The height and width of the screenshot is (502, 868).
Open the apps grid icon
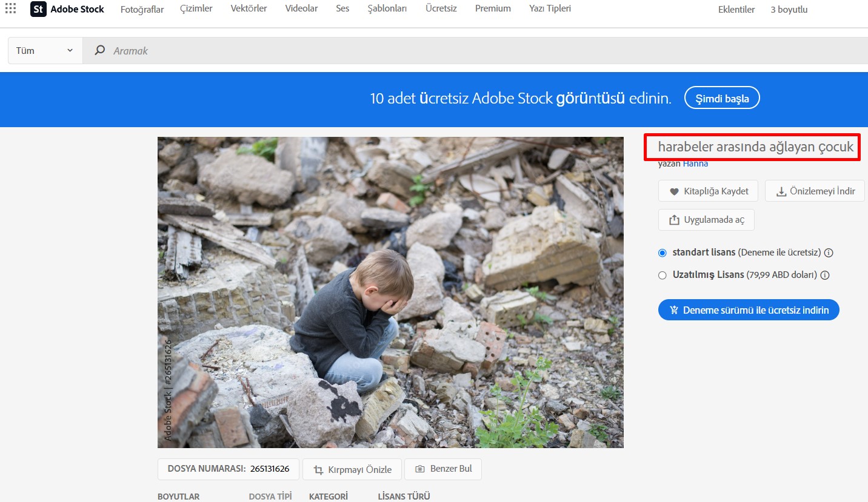tap(10, 8)
